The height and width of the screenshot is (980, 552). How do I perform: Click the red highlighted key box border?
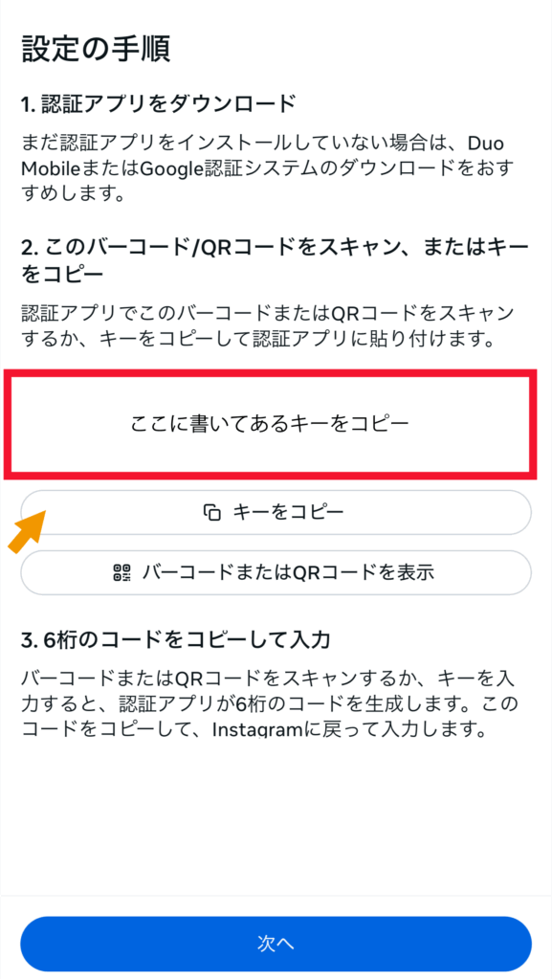point(271,425)
